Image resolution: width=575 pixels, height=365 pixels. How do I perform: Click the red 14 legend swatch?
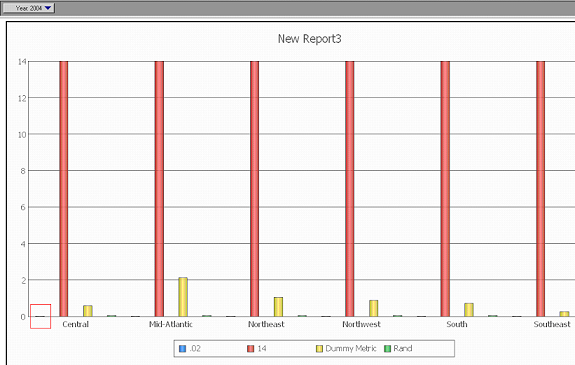click(x=250, y=348)
